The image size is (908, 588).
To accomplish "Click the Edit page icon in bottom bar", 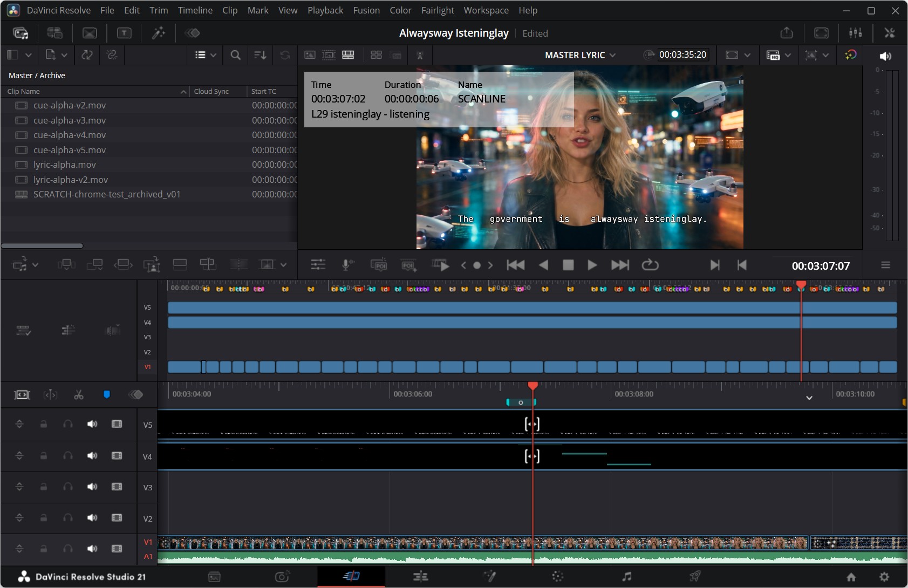I will coord(420,577).
